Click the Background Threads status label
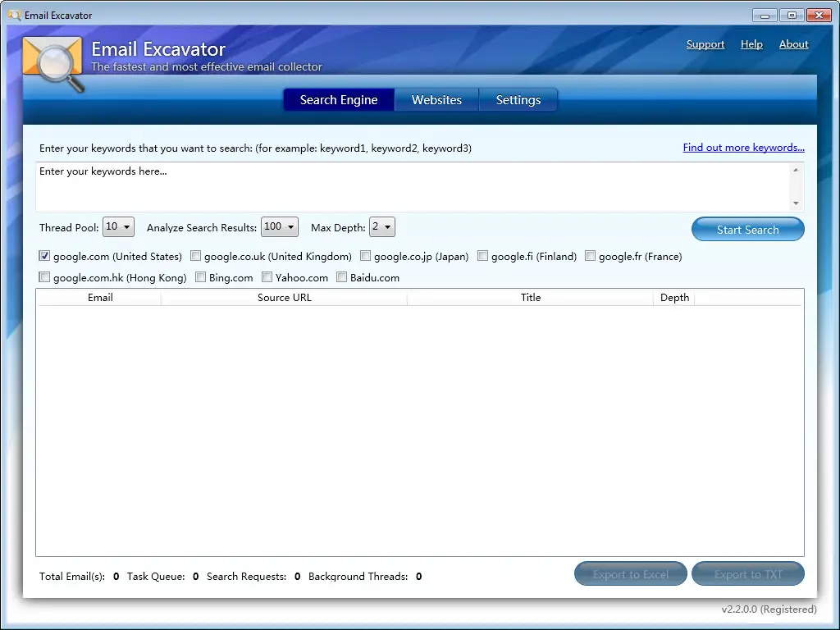Viewport: 840px width, 630px height. tap(358, 577)
